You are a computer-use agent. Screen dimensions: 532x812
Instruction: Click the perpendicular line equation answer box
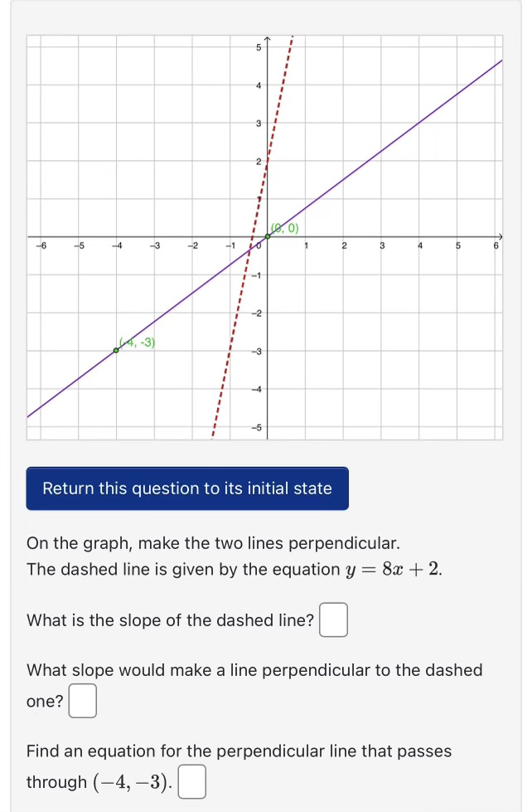tap(191, 780)
